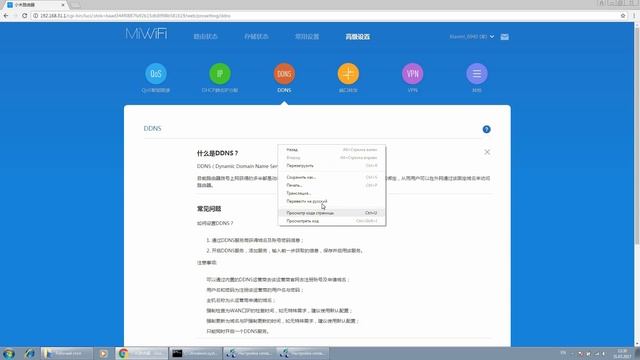Expand the router name dropdown in header
640x360 pixels.
click(x=472, y=37)
